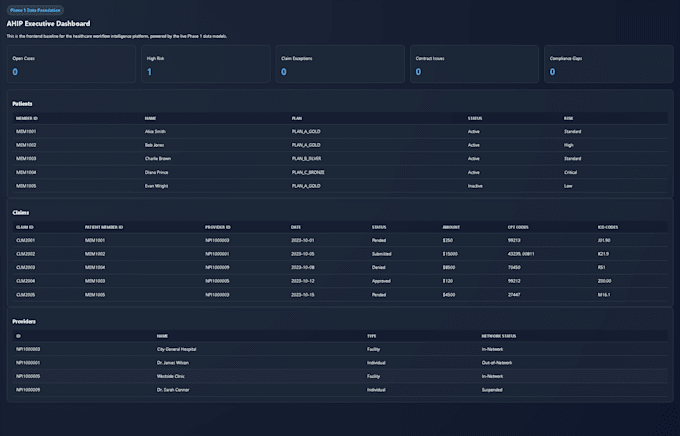Click the PLAN_B_SILVER plan cell
The width and height of the screenshot is (680, 436).
click(307, 159)
